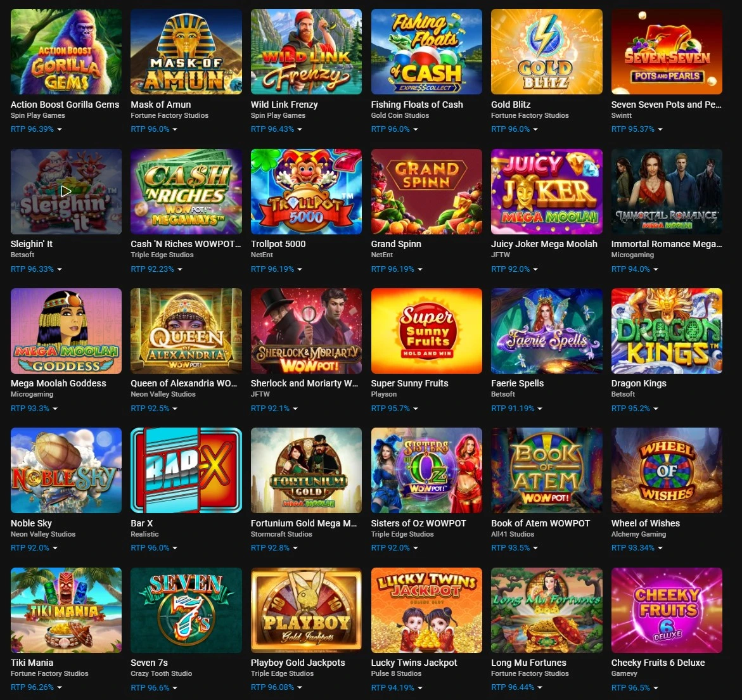This screenshot has width=742, height=700.
Task: Click the Wild Link Frenzy title link
Action: (x=284, y=105)
